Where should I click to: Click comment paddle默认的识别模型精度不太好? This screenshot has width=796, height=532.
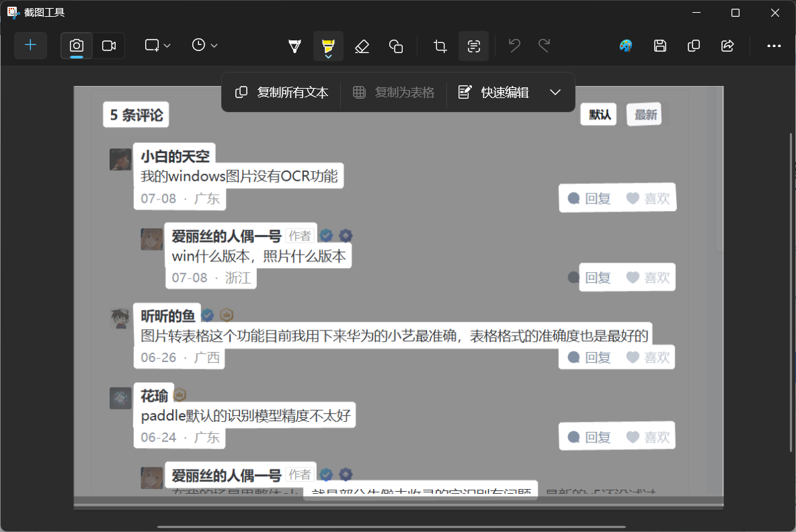point(245,416)
